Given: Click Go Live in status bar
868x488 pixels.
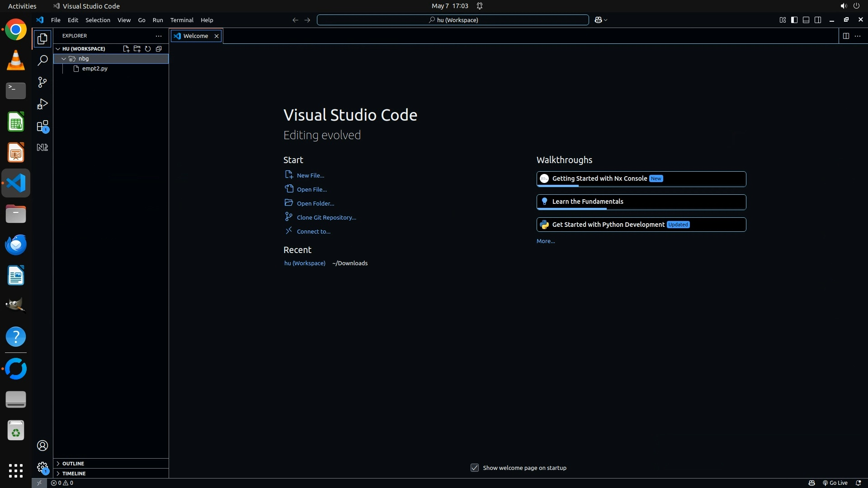Looking at the screenshot, I should pyautogui.click(x=835, y=483).
